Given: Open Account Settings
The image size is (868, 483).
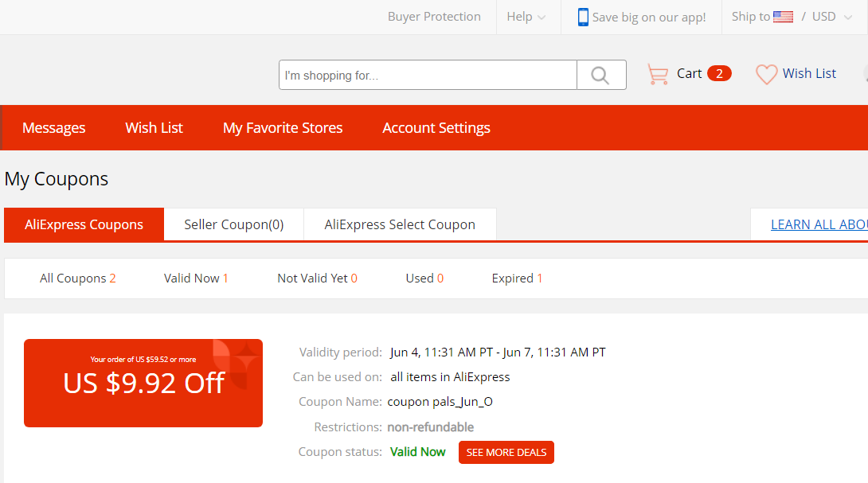Looking at the screenshot, I should [x=436, y=128].
